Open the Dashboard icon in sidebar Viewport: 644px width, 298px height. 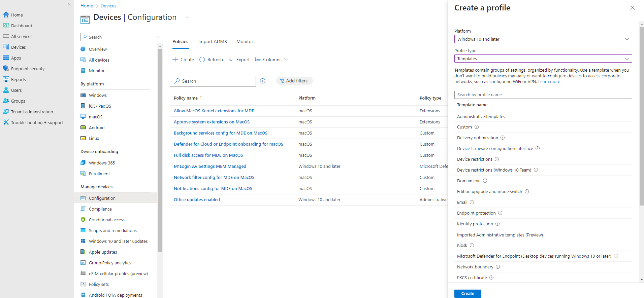(x=6, y=25)
